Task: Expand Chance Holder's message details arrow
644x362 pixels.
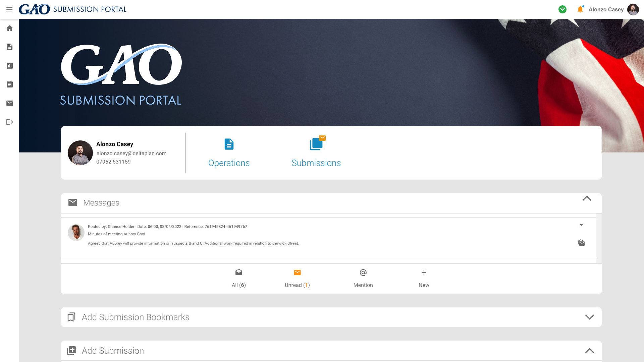Action: (x=582, y=225)
